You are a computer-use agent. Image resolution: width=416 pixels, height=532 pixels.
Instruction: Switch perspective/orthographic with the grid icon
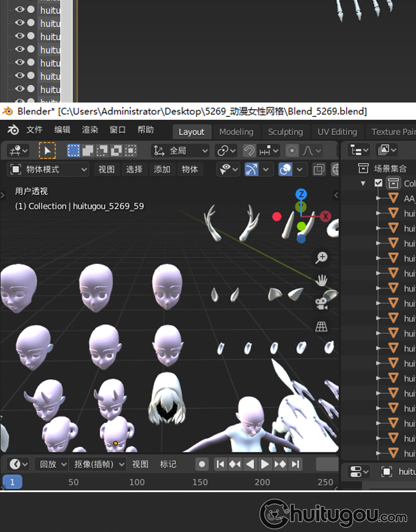tap(322, 326)
